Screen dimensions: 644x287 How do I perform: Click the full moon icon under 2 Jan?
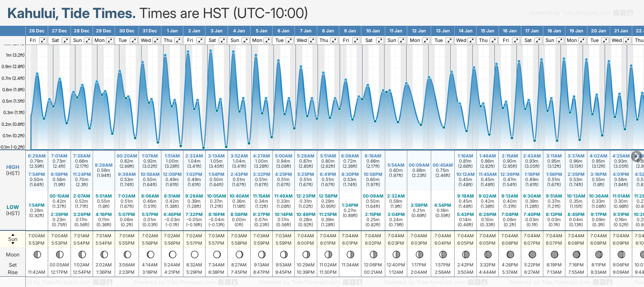click(194, 254)
